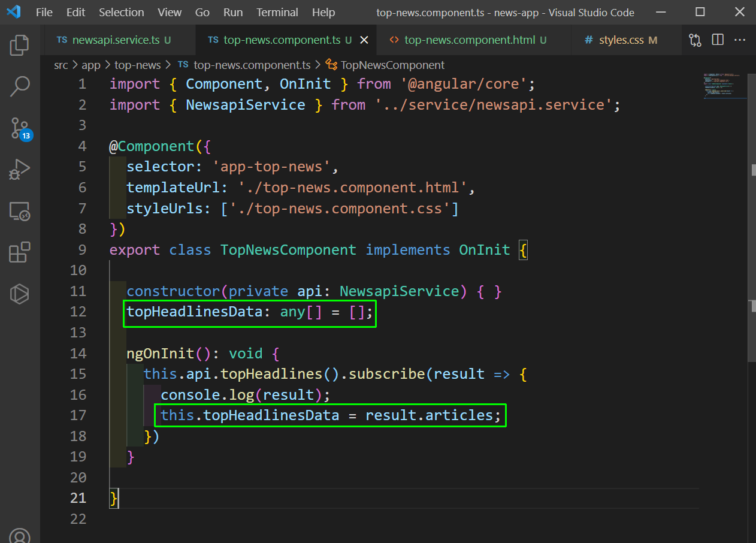The height and width of the screenshot is (543, 756).
Task: Open the Run menu
Action: pyautogui.click(x=233, y=12)
